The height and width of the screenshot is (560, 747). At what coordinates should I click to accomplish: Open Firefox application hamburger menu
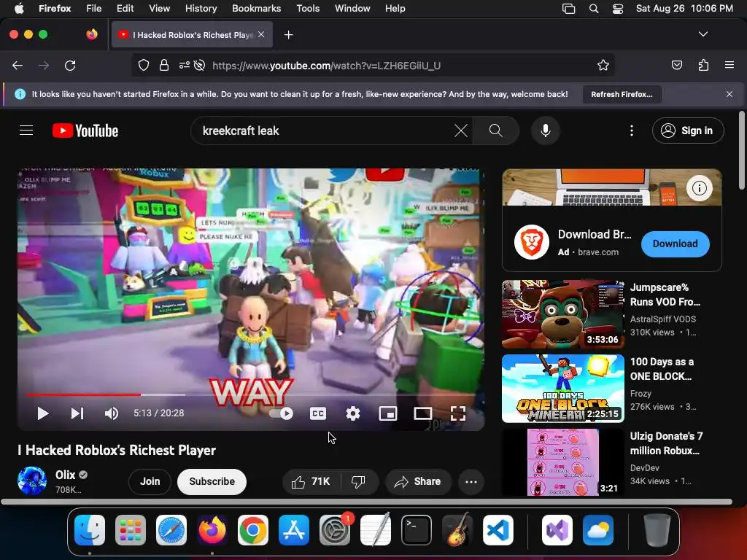729,65
